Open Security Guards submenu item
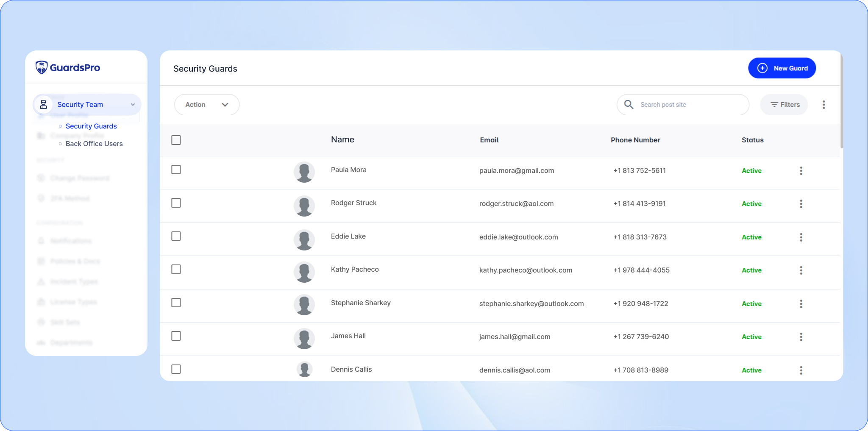Image resolution: width=868 pixels, height=431 pixels. click(x=91, y=126)
